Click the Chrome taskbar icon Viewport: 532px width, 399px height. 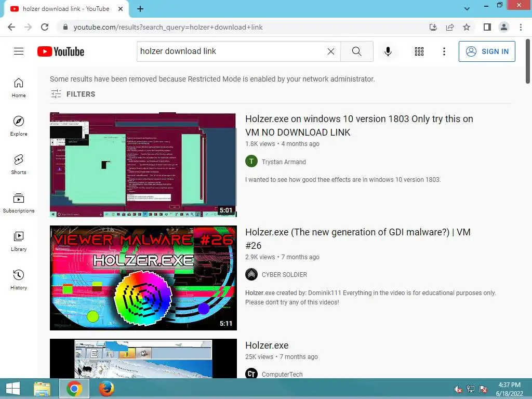point(74,389)
